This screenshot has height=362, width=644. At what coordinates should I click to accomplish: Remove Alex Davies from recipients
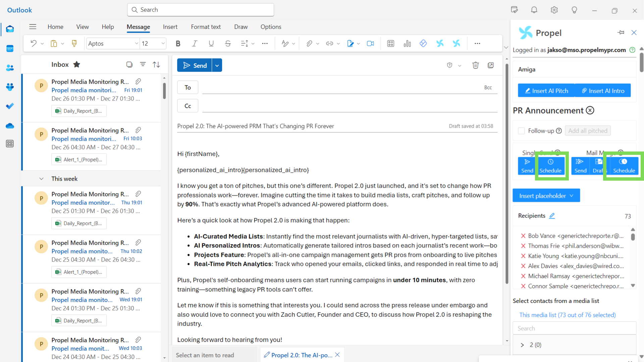(523, 266)
